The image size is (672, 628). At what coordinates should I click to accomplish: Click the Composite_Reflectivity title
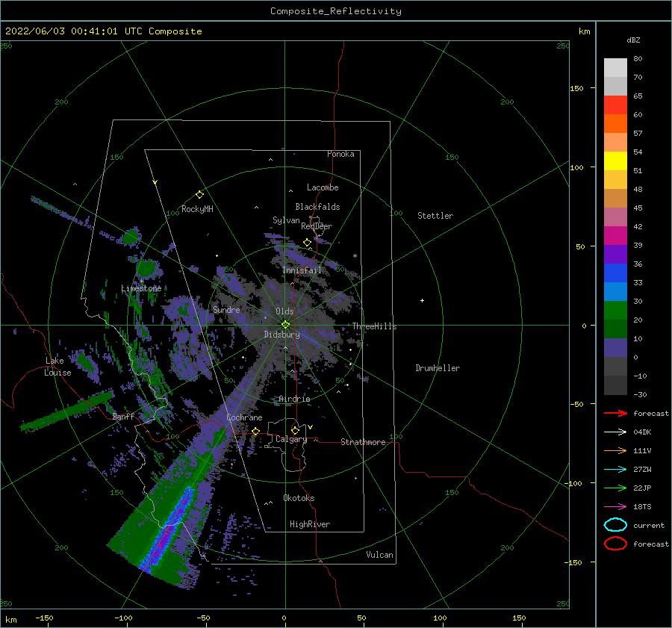(335, 11)
